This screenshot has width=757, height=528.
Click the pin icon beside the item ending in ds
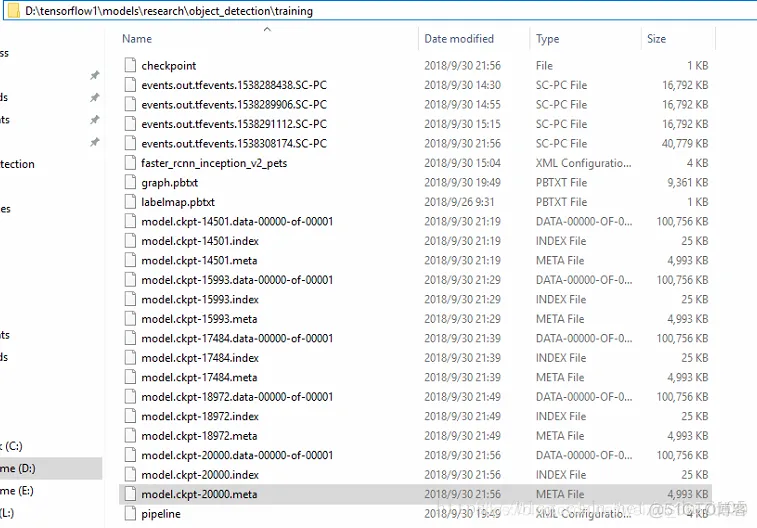click(95, 97)
